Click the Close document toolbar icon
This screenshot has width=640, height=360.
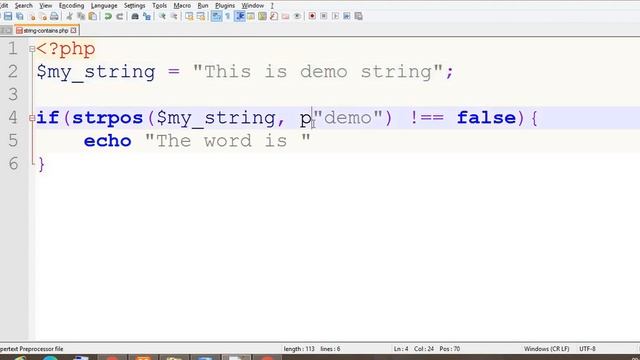click(x=32, y=16)
